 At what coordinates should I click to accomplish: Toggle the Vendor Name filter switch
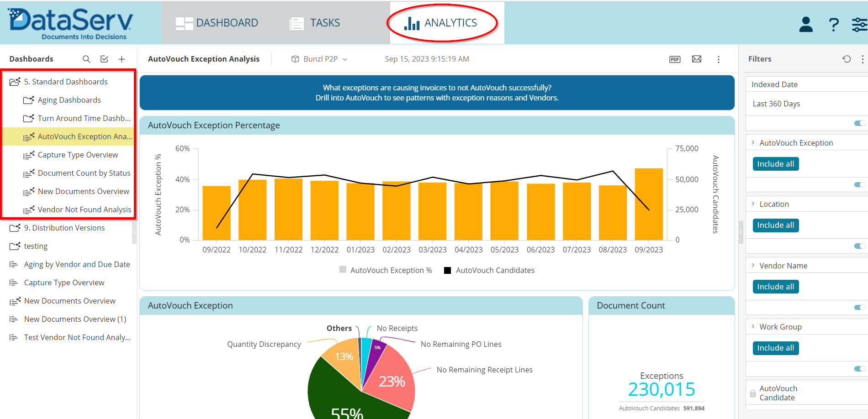pos(860,307)
